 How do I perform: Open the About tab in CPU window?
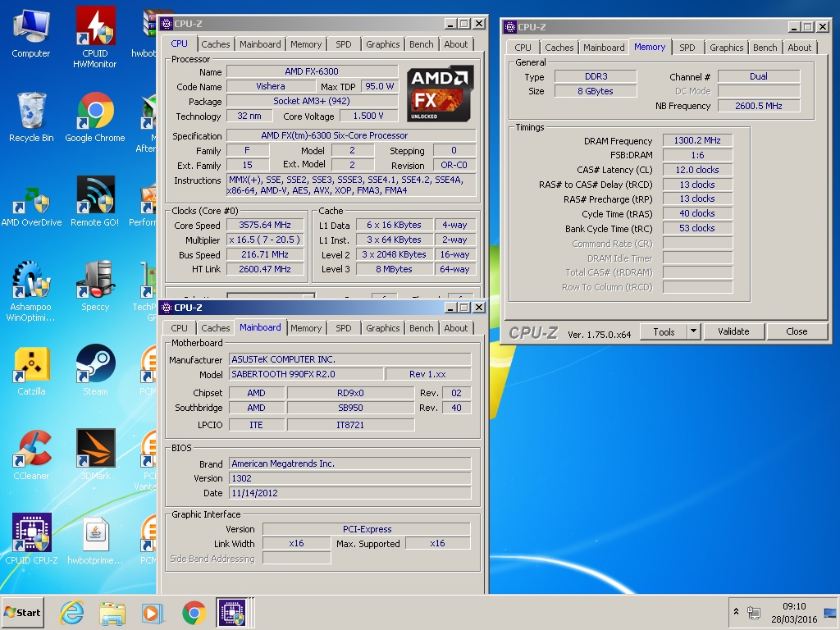456,44
